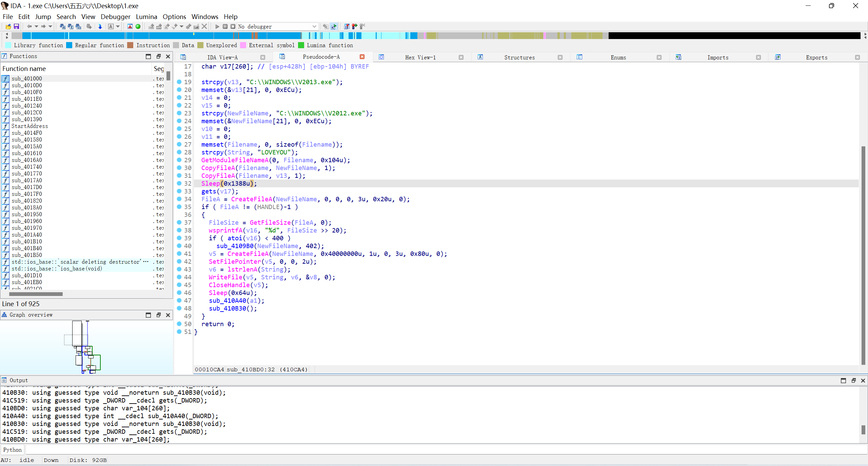Expand the forward navigation history arrow
868x466 pixels.
pos(50,26)
